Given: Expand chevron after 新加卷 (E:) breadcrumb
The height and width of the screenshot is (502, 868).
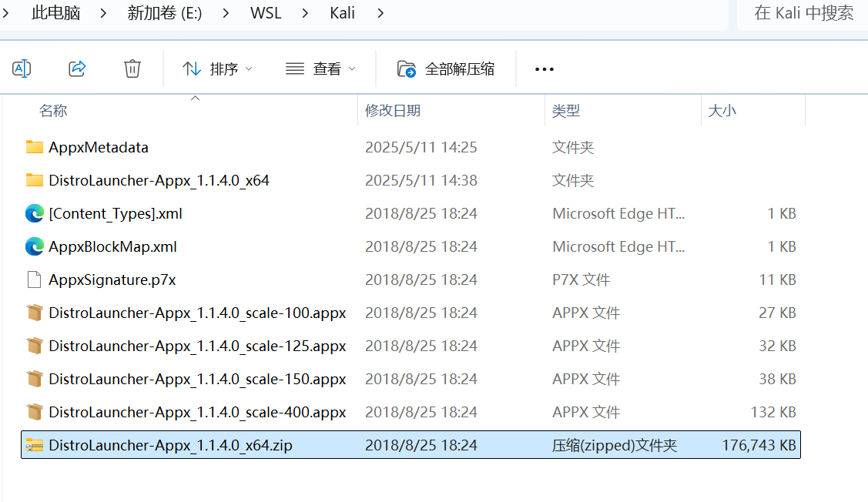Looking at the screenshot, I should (x=226, y=13).
